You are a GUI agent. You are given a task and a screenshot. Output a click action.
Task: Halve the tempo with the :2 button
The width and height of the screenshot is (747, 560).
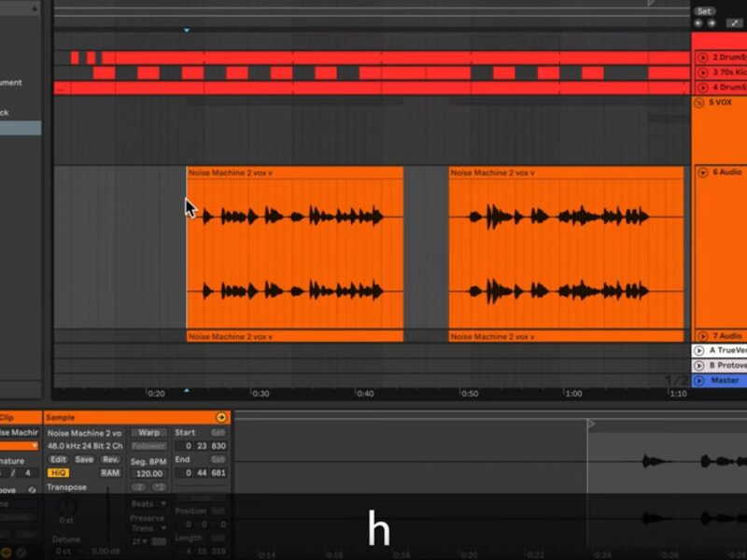coord(138,487)
